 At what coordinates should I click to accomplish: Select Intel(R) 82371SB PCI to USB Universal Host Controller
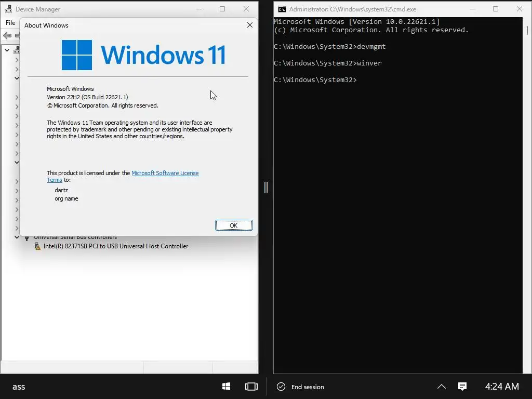tap(116, 246)
